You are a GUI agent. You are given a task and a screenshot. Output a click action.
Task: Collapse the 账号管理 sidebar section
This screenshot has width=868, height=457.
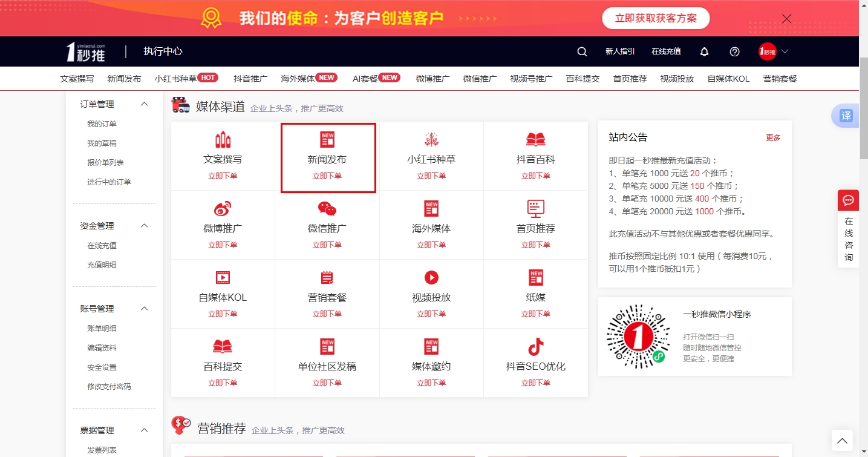pos(144,309)
